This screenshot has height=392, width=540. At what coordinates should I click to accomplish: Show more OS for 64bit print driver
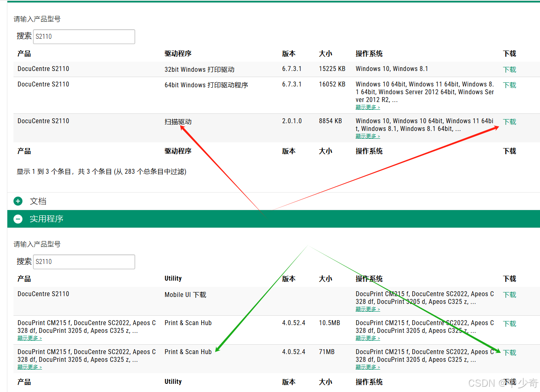[368, 107]
